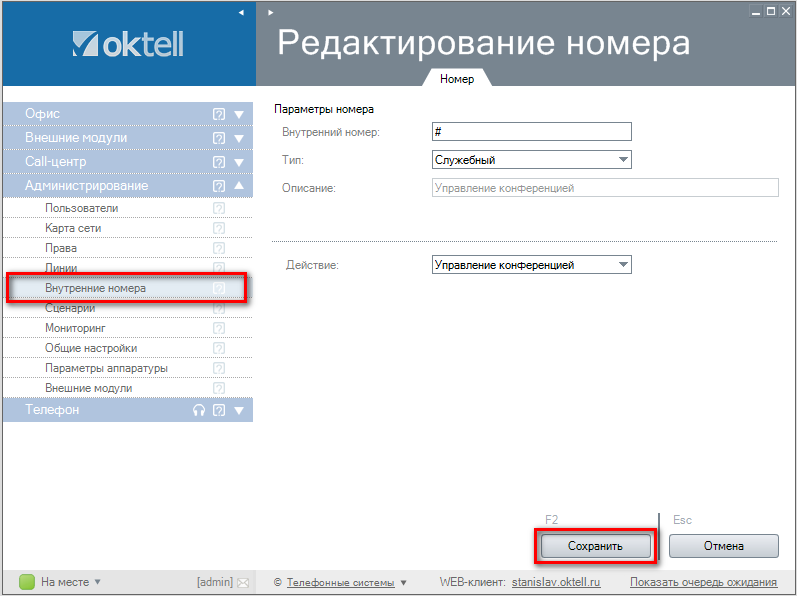Open Карта сети in the sidebar
Screen dimensions: 797x596
coord(73,228)
